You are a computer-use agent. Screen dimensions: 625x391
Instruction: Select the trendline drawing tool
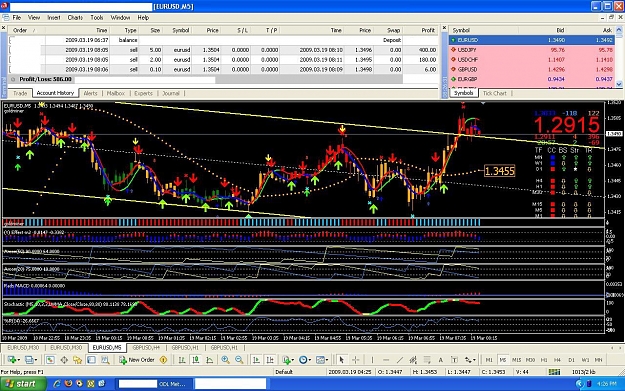(400, 360)
